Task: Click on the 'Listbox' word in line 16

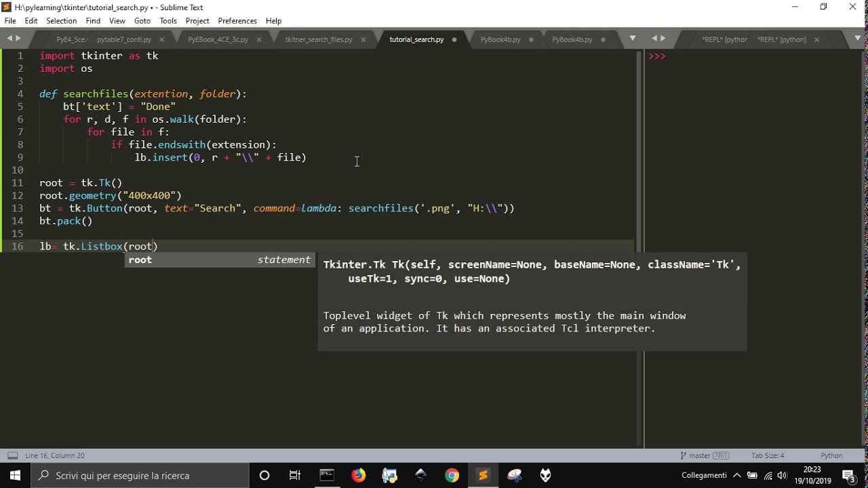Action: point(102,246)
